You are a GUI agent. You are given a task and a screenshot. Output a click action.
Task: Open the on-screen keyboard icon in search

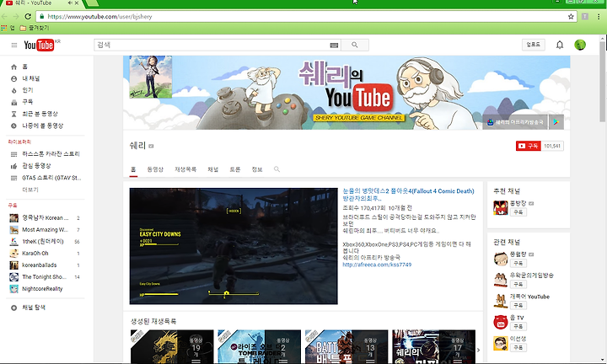pyautogui.click(x=334, y=45)
